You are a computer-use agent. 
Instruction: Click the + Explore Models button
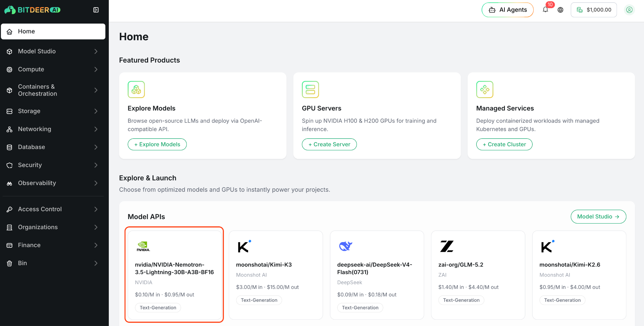(157, 144)
